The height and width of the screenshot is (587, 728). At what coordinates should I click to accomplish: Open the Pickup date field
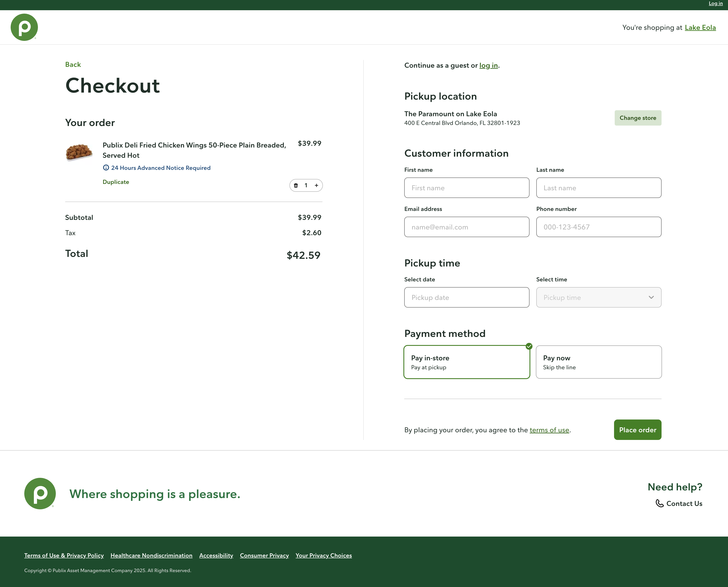point(466,297)
